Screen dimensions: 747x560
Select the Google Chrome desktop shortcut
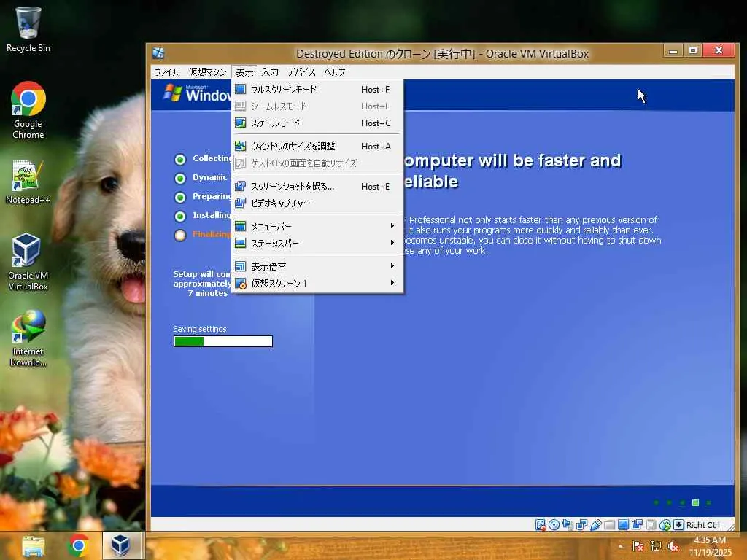[x=28, y=111]
